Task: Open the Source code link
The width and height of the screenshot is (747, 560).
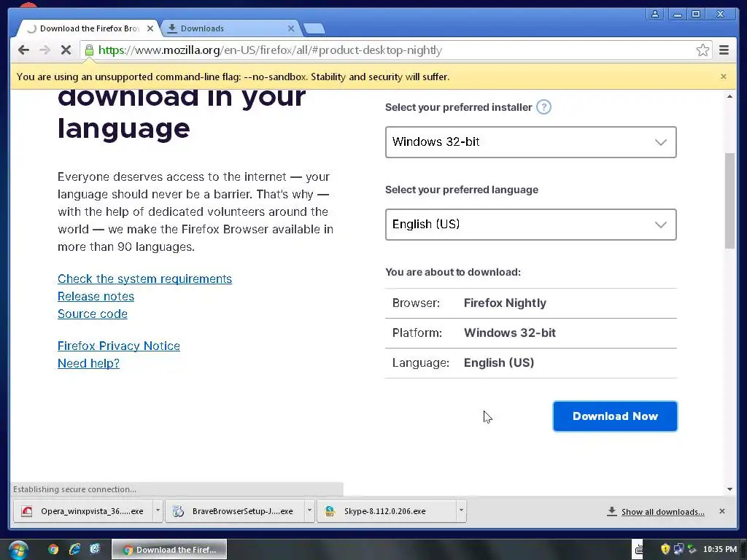Action: pos(93,314)
